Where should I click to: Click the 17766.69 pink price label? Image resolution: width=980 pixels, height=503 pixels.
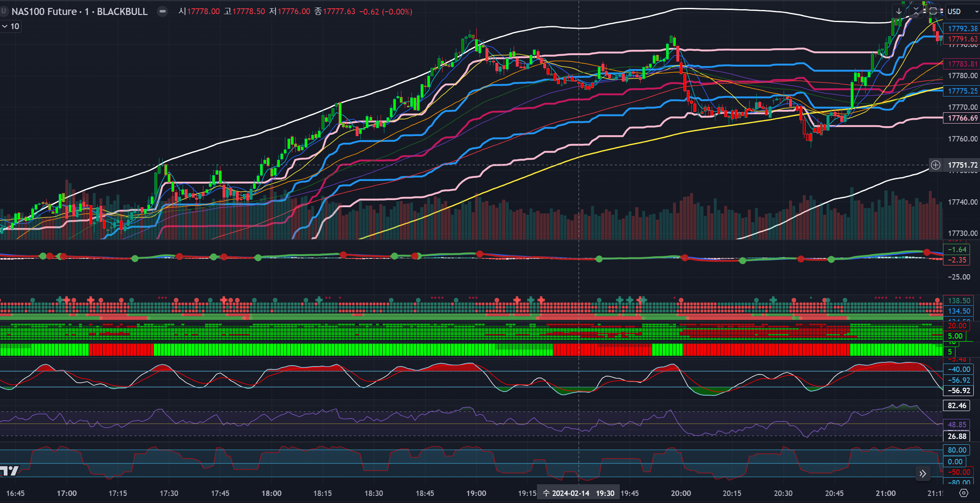coord(962,118)
